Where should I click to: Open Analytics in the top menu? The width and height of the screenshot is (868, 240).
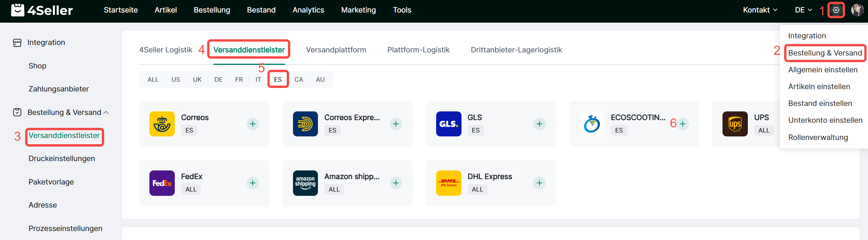pyautogui.click(x=308, y=10)
